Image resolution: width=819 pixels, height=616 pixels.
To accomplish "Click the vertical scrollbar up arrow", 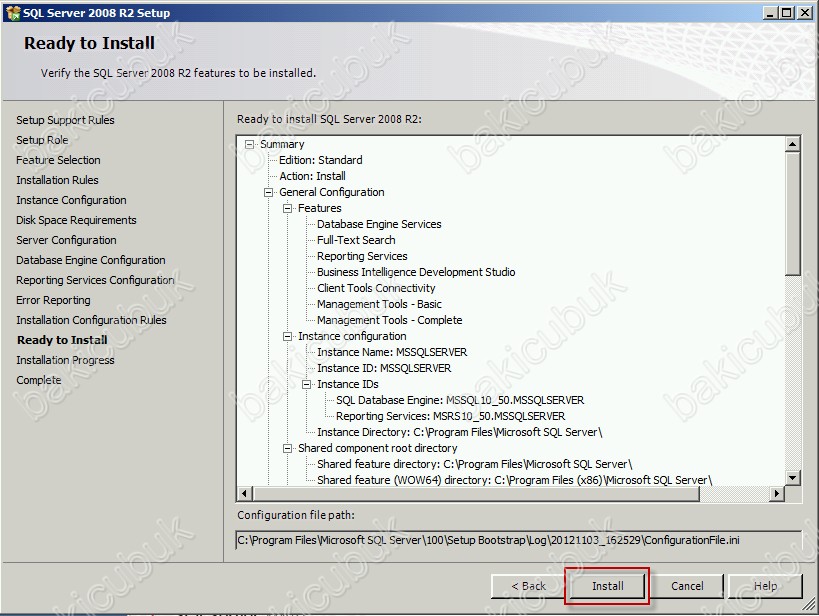I will coord(792,144).
